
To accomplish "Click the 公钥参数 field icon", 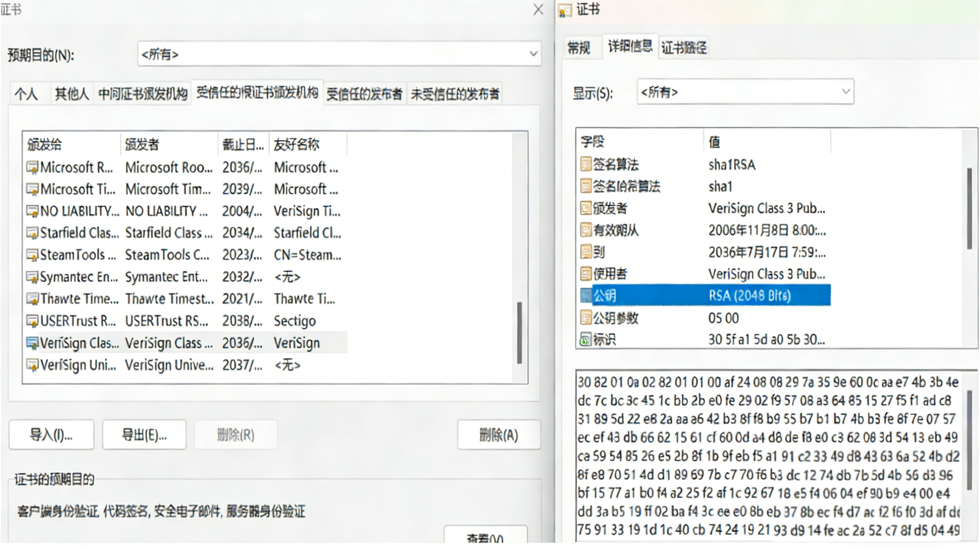I will tap(586, 318).
